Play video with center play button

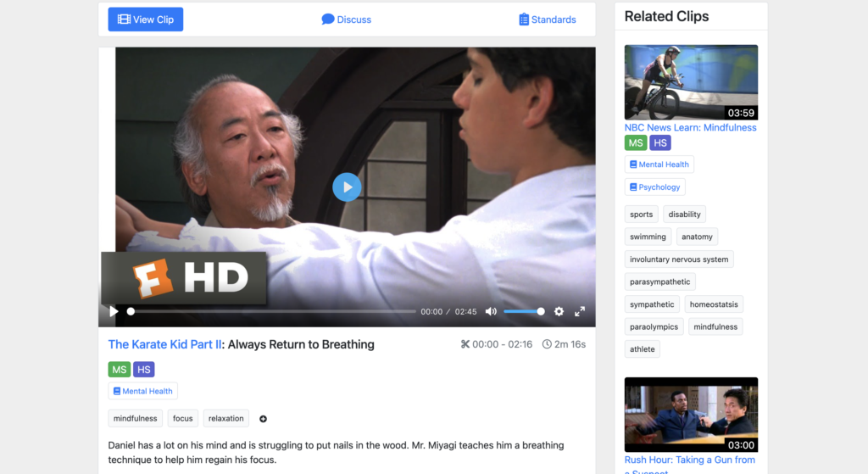point(347,187)
